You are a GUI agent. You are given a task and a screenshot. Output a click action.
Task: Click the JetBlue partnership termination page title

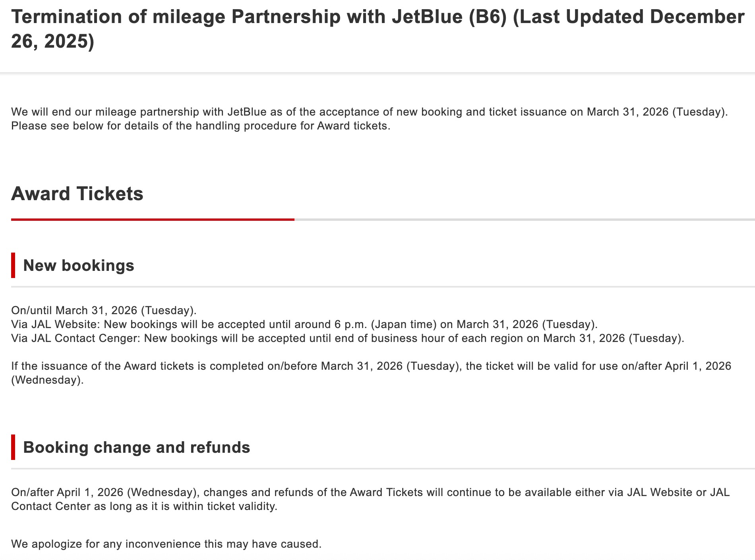377,17
